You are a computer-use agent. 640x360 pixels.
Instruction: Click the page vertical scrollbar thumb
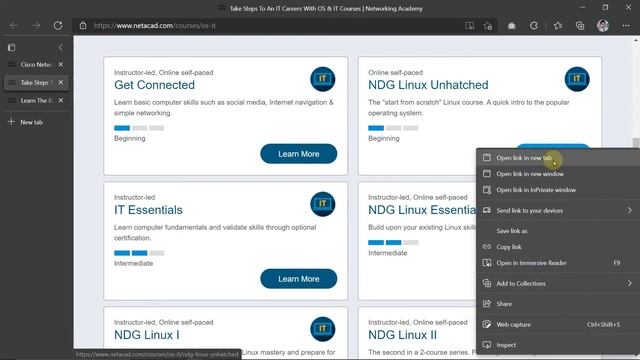point(636,144)
